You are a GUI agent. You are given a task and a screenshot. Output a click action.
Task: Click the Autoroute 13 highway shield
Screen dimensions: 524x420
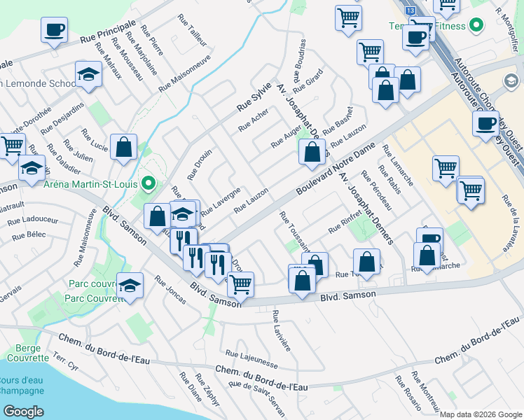tap(411, 10)
